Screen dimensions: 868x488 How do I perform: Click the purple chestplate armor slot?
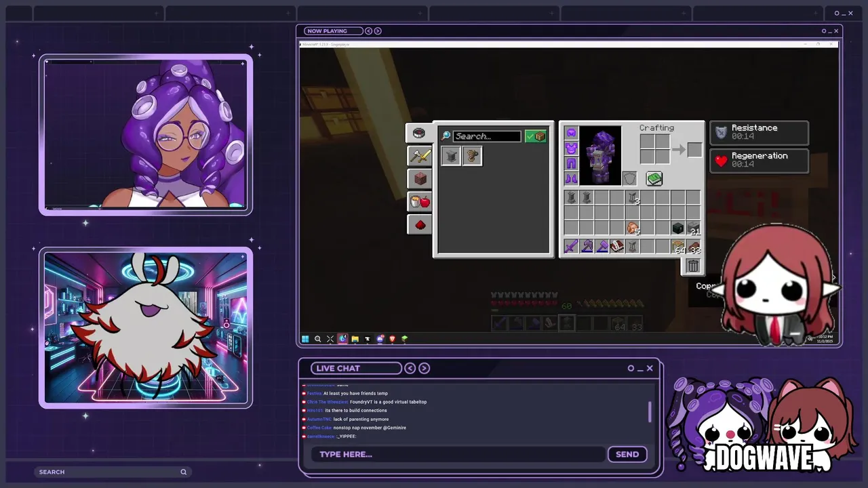tap(571, 148)
